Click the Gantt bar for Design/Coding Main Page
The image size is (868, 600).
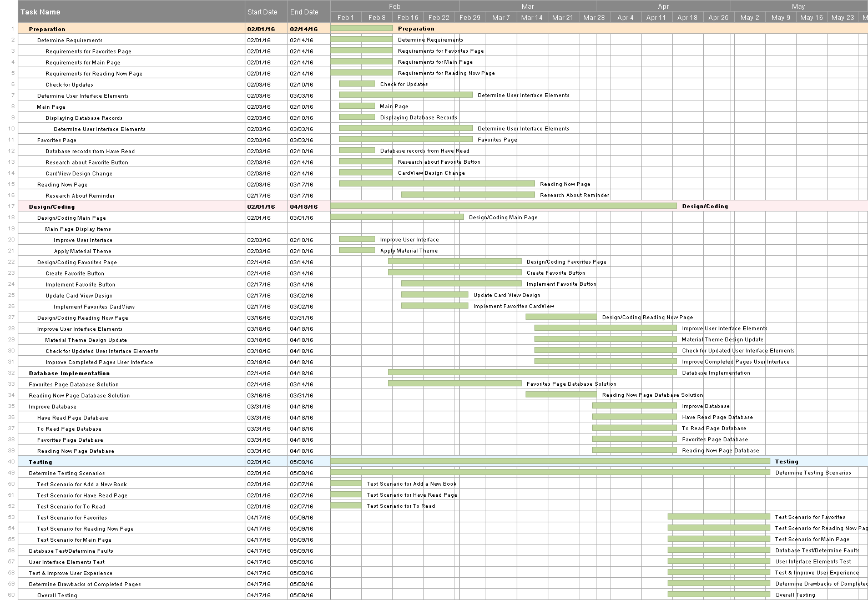coord(397,217)
